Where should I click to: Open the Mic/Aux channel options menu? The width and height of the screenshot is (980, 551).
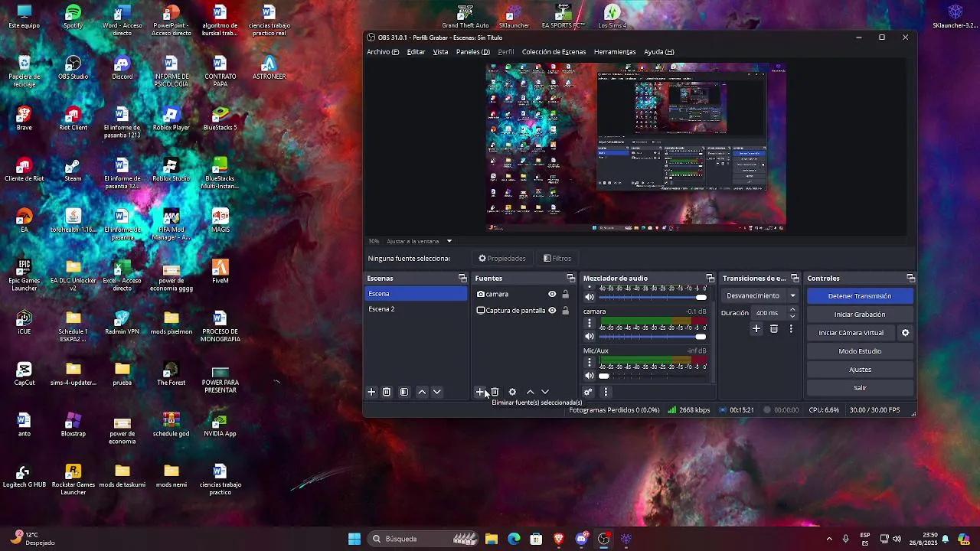pos(590,363)
